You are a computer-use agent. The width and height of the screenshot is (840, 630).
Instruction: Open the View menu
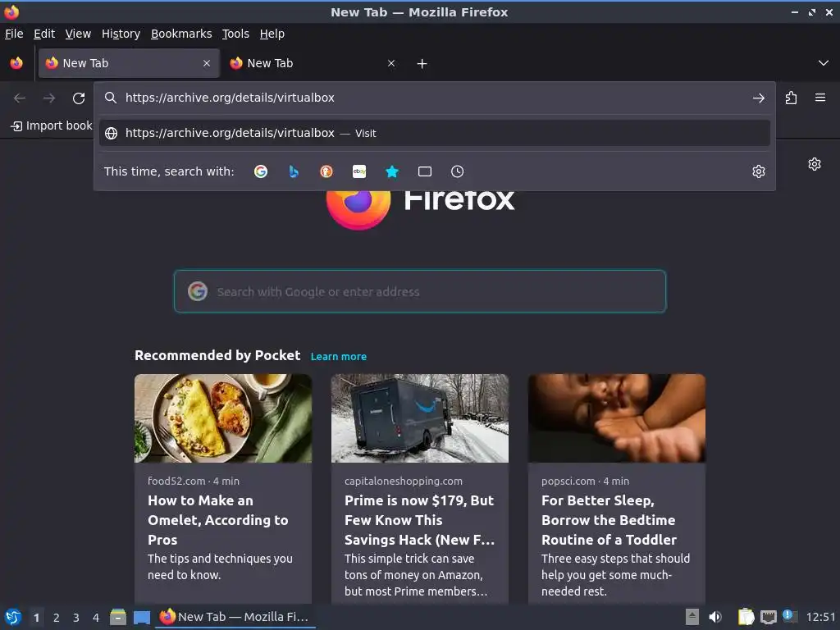78,34
